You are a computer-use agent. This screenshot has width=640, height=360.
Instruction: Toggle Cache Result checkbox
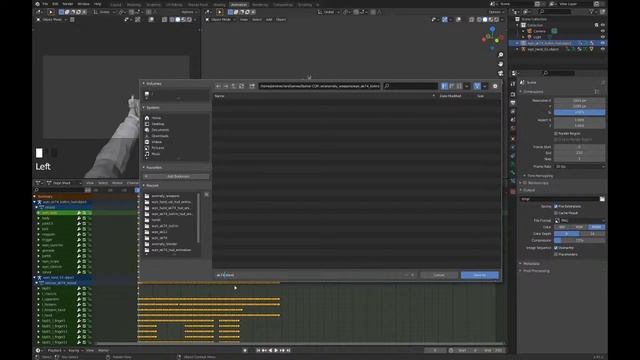pos(556,213)
